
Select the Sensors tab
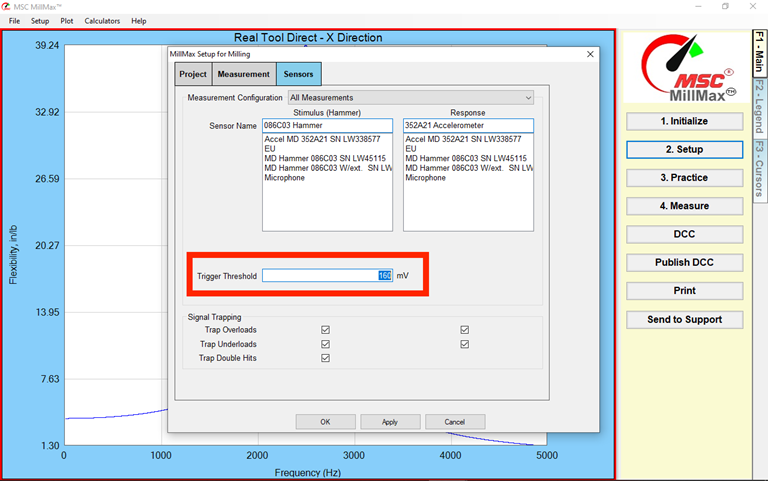(298, 74)
